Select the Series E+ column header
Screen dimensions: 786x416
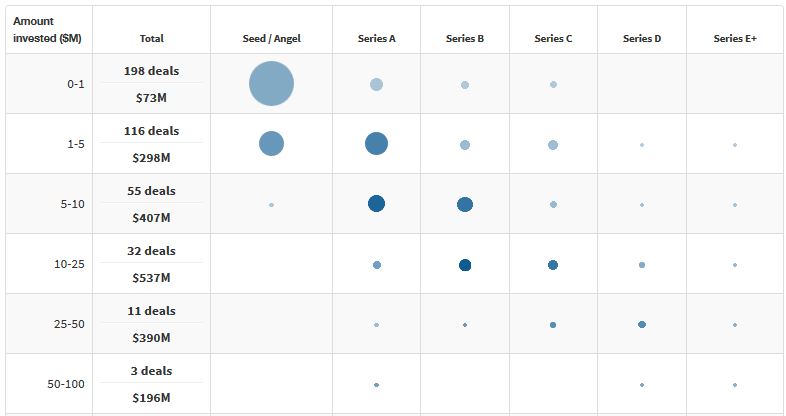click(x=735, y=39)
